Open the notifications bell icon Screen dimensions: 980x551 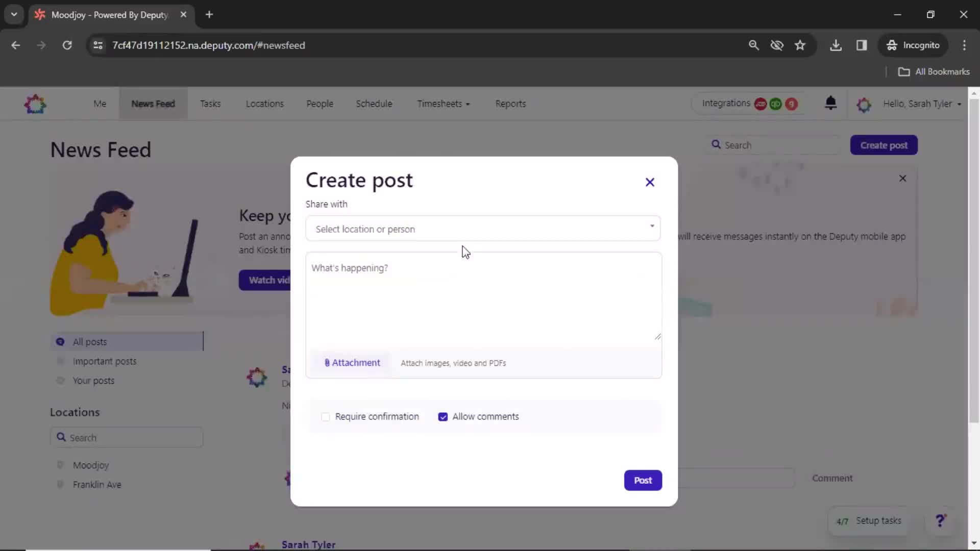(830, 103)
